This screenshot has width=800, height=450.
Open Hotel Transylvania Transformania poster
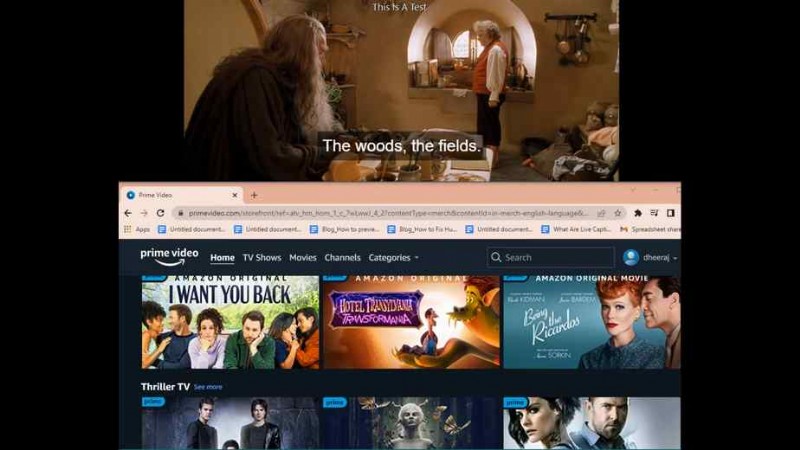[411, 322]
